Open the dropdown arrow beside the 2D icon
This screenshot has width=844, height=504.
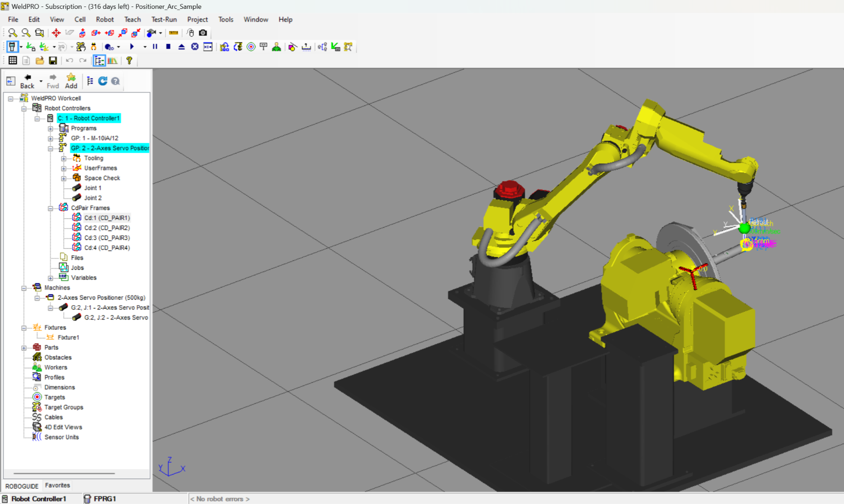point(119,47)
